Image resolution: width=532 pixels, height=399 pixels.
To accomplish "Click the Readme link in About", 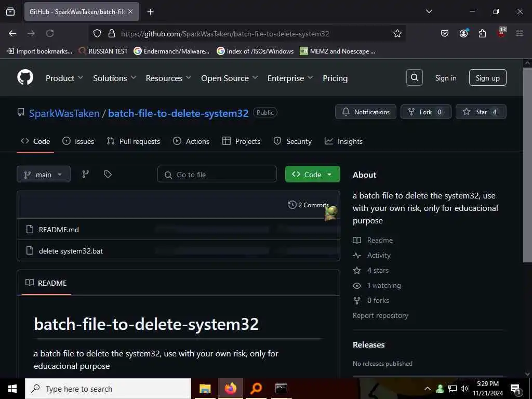I will coord(380,240).
